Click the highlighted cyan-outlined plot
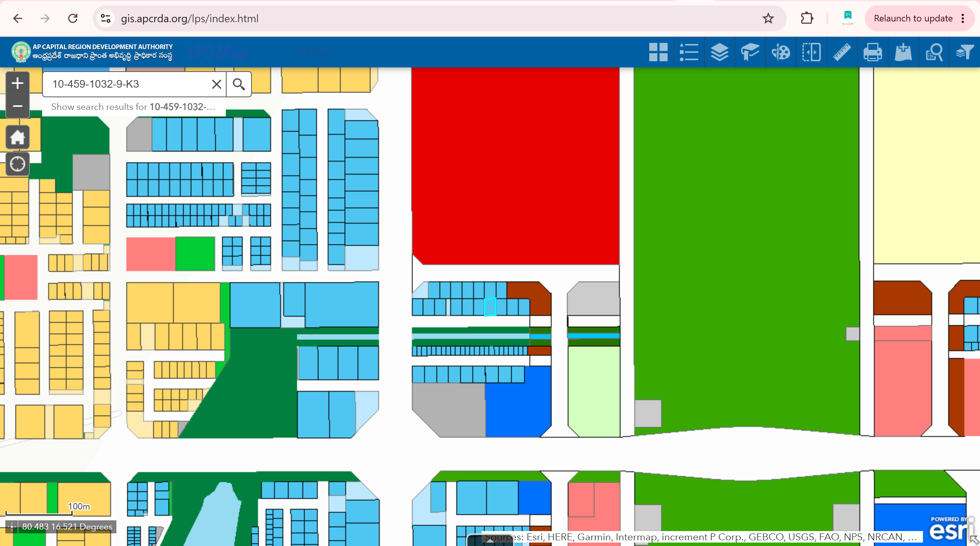 click(490, 307)
